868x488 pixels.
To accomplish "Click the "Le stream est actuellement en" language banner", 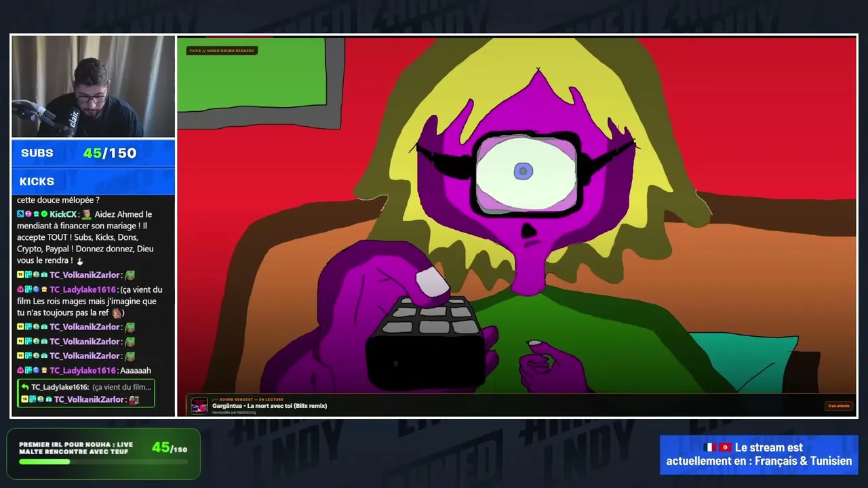I will pos(759,454).
